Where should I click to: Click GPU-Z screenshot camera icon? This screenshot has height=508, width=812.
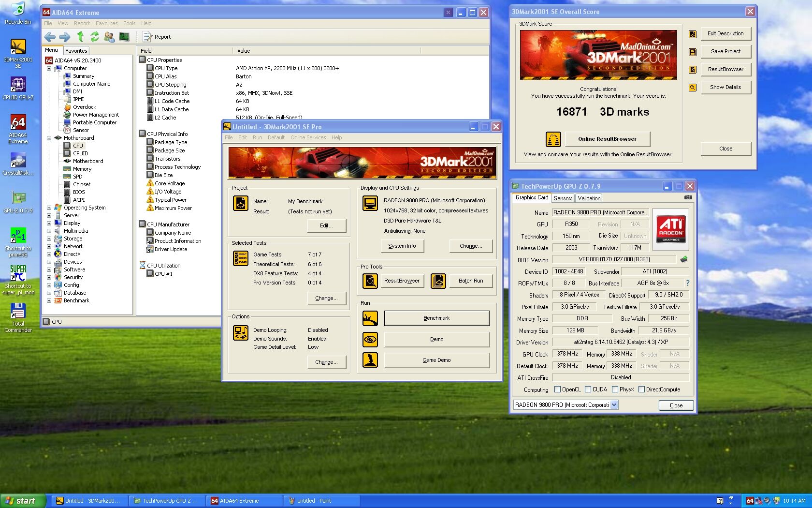point(688,197)
